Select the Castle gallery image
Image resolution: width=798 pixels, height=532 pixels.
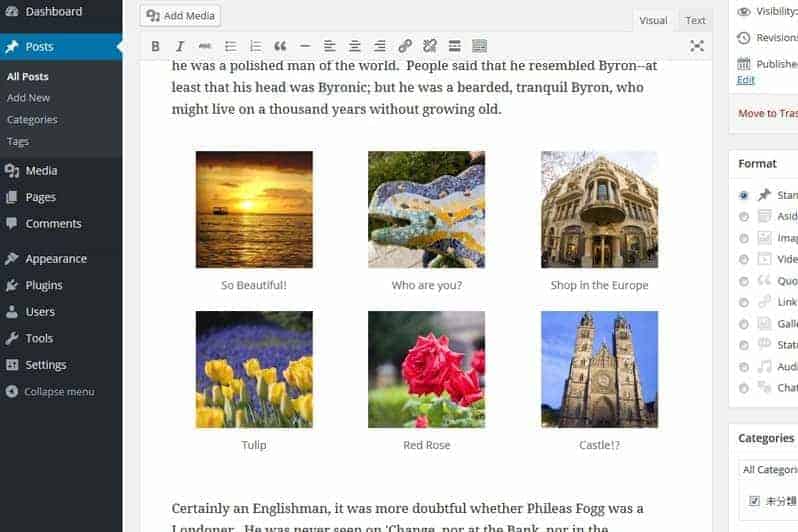click(600, 370)
